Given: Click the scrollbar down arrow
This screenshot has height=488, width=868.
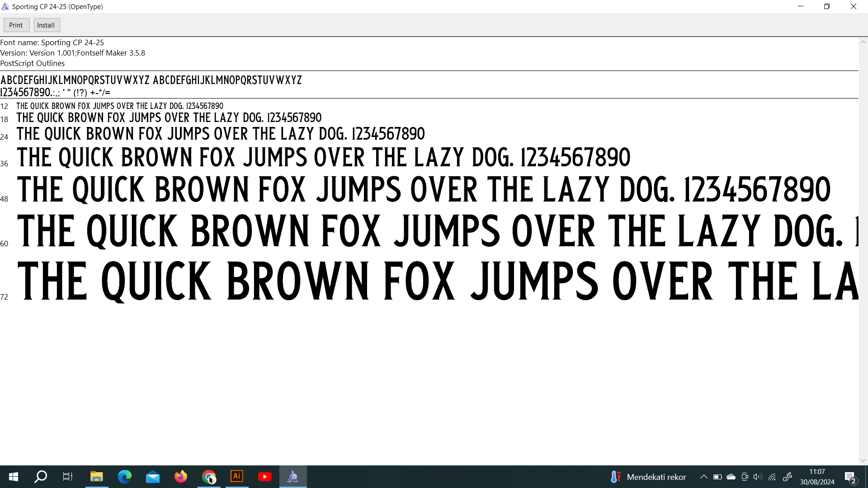Looking at the screenshot, I should (x=863, y=460).
